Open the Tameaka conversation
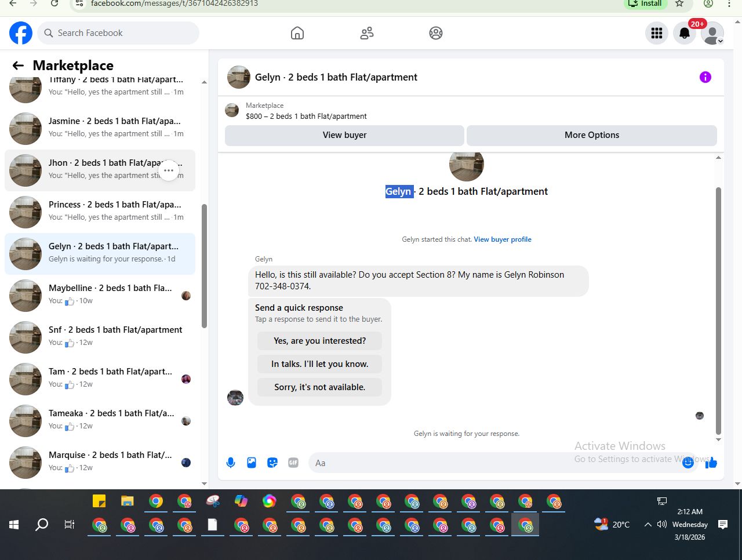742x560 pixels. 100,421
